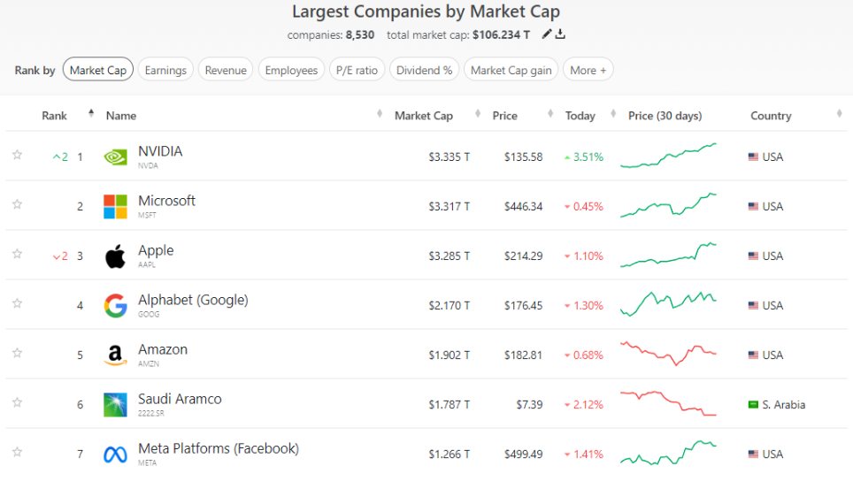
Task: Expand the More + ranking options
Action: coord(588,70)
